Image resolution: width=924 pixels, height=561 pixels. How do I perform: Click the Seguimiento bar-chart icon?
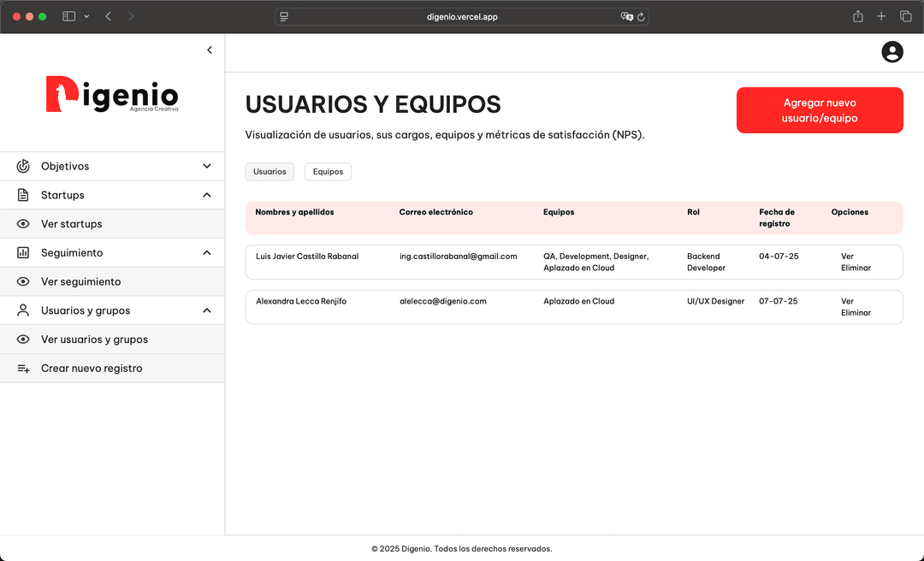point(21,252)
